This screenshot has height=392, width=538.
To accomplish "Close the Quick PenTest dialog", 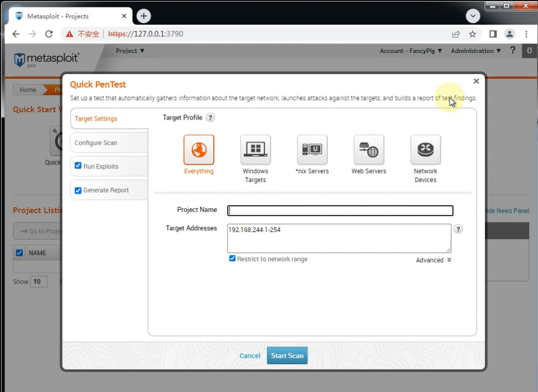I will (x=476, y=81).
